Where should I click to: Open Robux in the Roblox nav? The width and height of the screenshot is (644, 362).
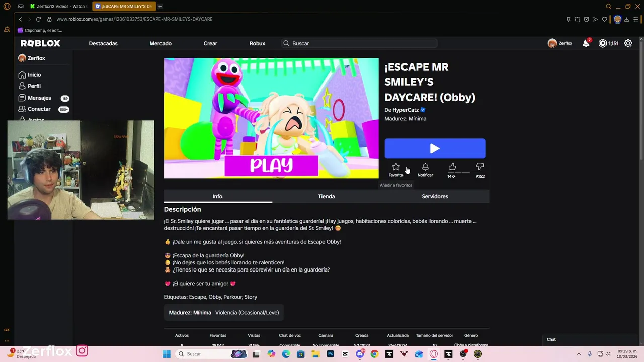(257, 43)
